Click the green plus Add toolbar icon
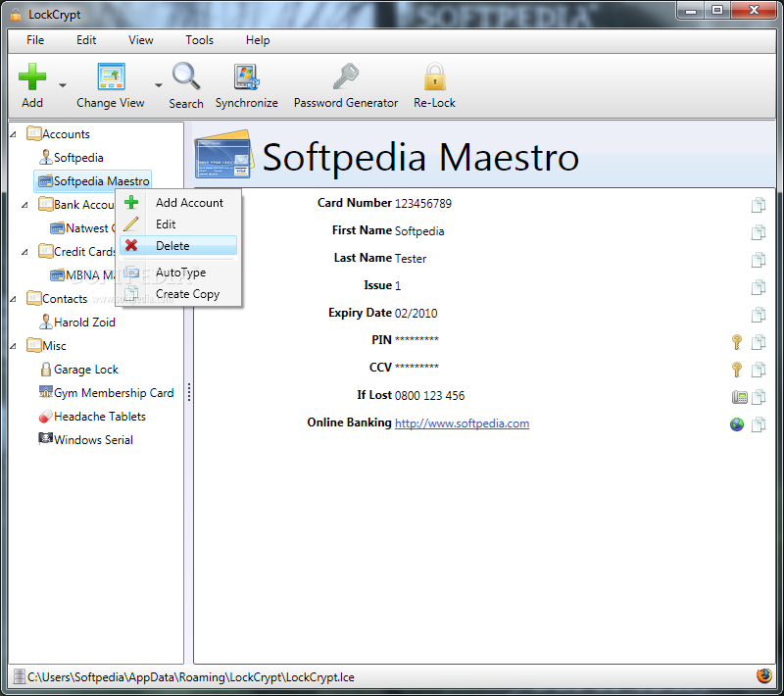The image size is (784, 696). (32, 76)
